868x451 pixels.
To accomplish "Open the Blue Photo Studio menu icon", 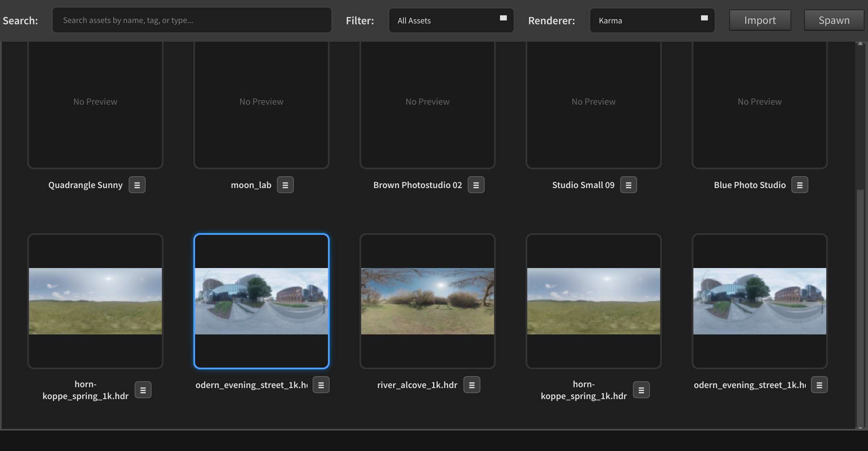I will click(x=800, y=185).
